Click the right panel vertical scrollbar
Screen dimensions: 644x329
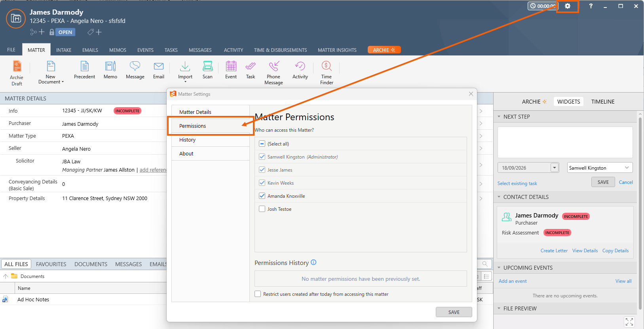[640, 214]
